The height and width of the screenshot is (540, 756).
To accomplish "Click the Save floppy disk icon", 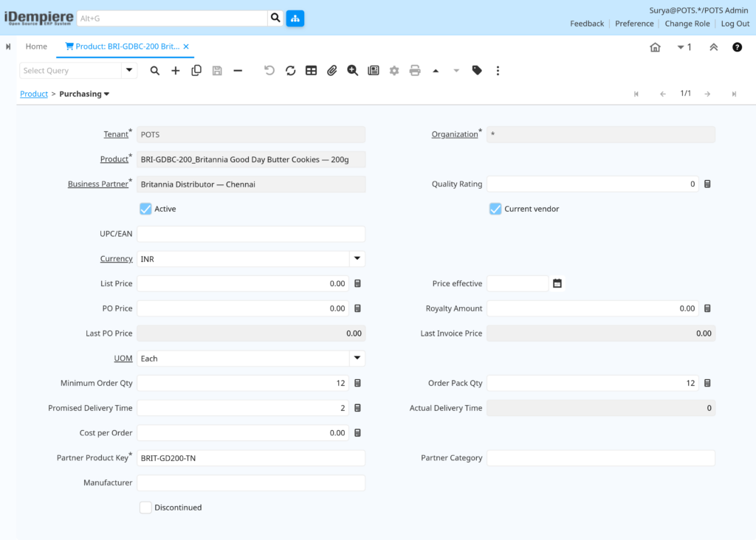I will tap(217, 71).
